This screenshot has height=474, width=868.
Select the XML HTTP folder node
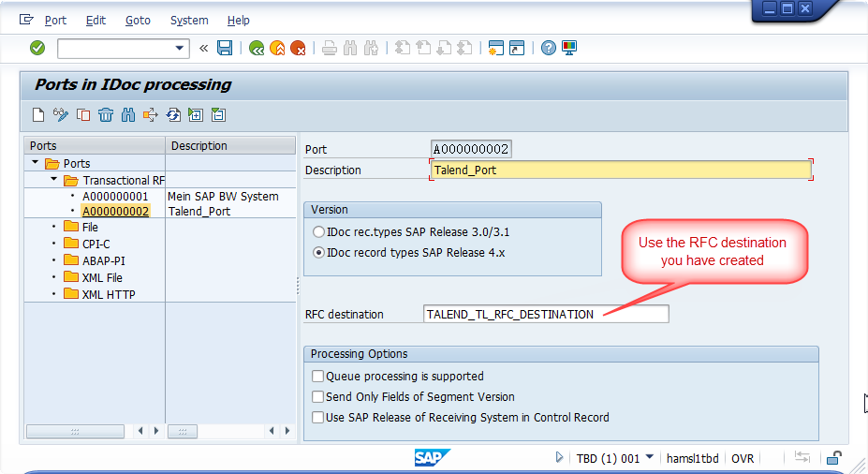tap(108, 294)
